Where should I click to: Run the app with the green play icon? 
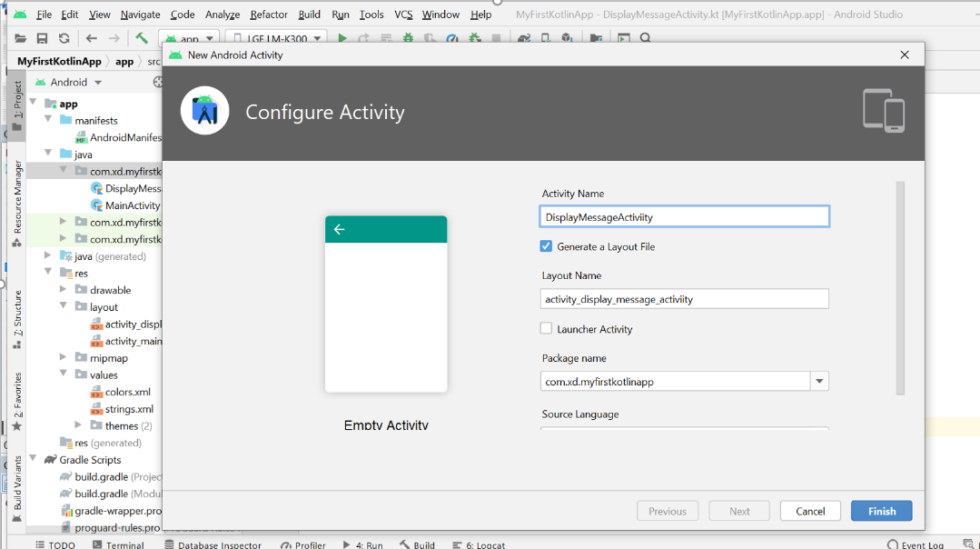pyautogui.click(x=342, y=38)
